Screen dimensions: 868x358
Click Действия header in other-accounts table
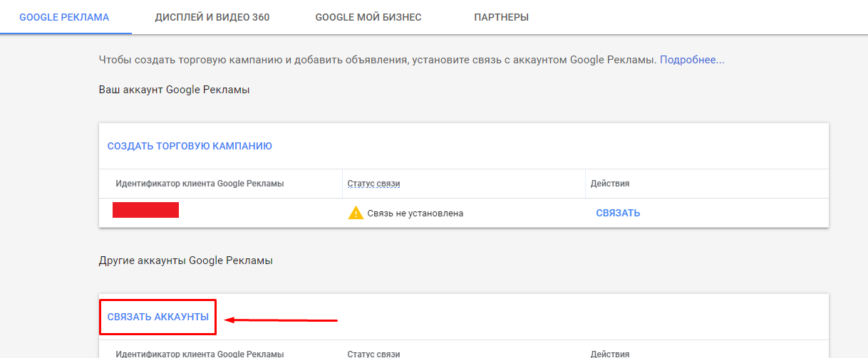click(610, 354)
